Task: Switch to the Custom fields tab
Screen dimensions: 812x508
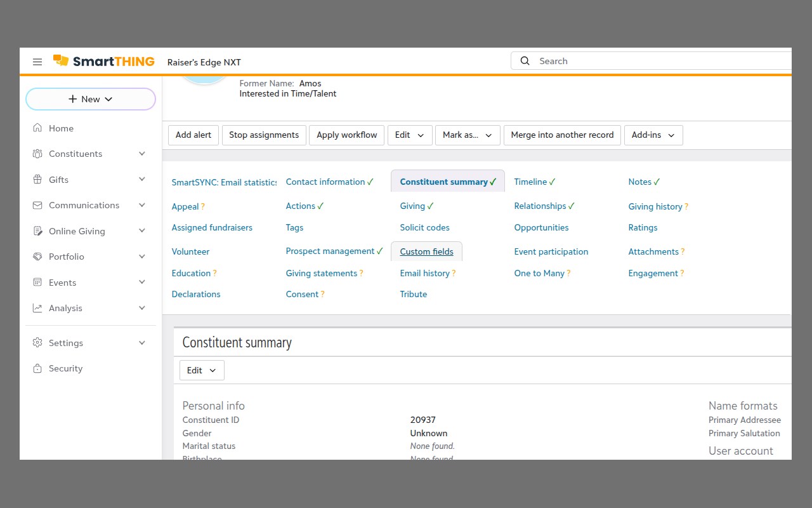Action: [x=426, y=251]
